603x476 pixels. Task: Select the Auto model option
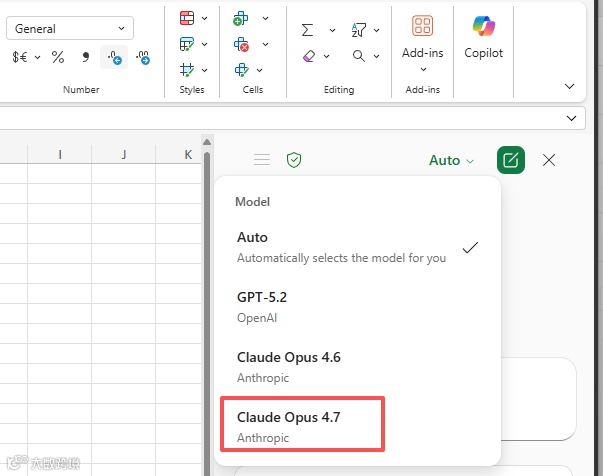(x=358, y=247)
